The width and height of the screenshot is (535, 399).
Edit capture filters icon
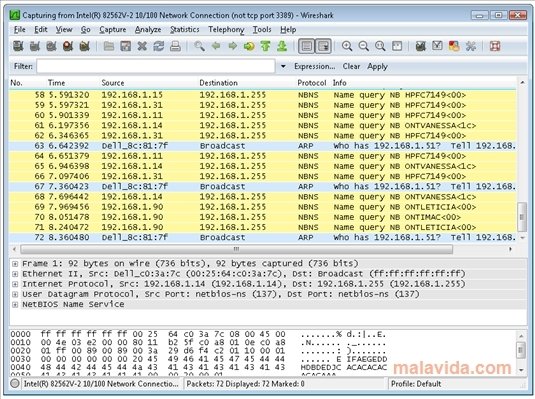click(x=421, y=46)
